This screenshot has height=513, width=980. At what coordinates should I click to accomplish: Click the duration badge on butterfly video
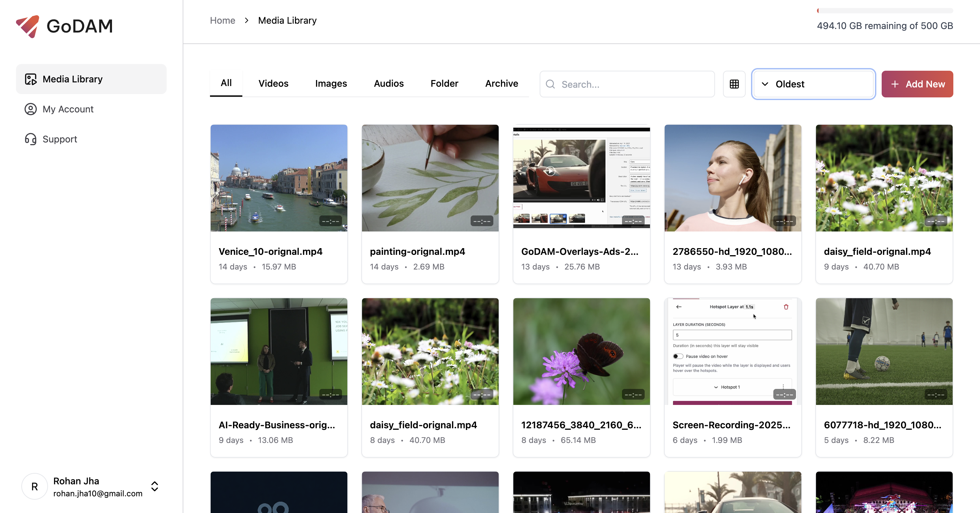[x=633, y=395]
